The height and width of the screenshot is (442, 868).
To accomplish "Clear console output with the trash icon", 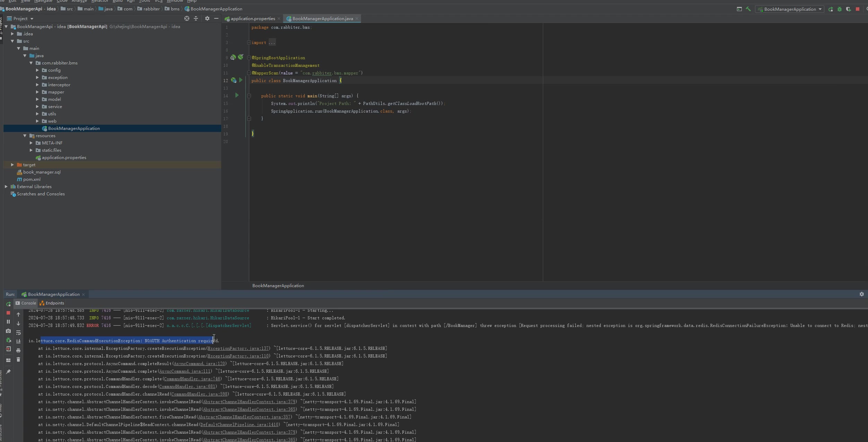I will (x=18, y=360).
